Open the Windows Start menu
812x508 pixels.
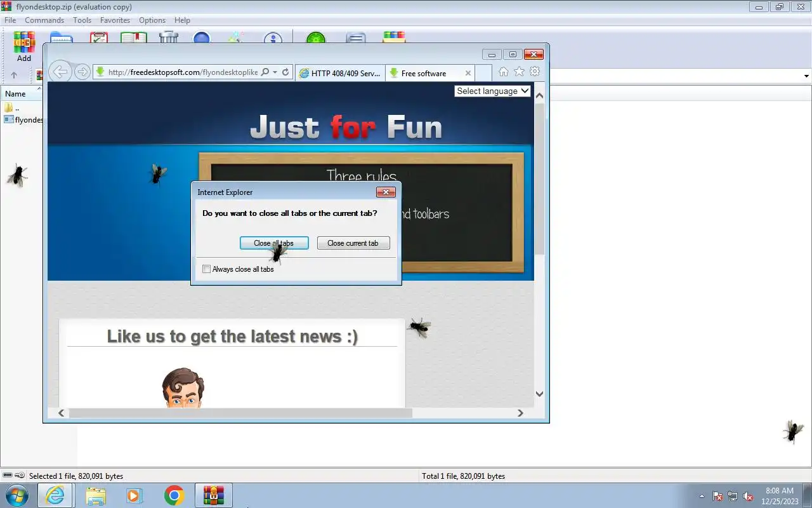coord(16,495)
